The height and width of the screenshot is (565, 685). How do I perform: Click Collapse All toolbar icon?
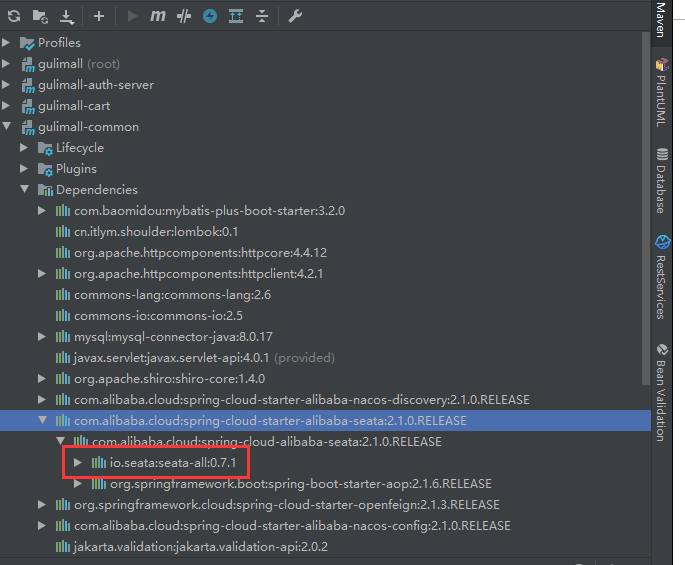coord(262,16)
